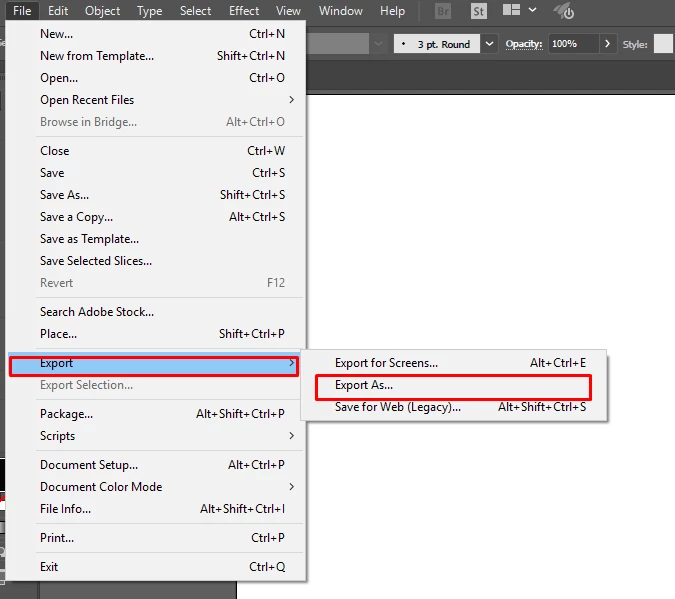Open the Window menu

coord(341,11)
